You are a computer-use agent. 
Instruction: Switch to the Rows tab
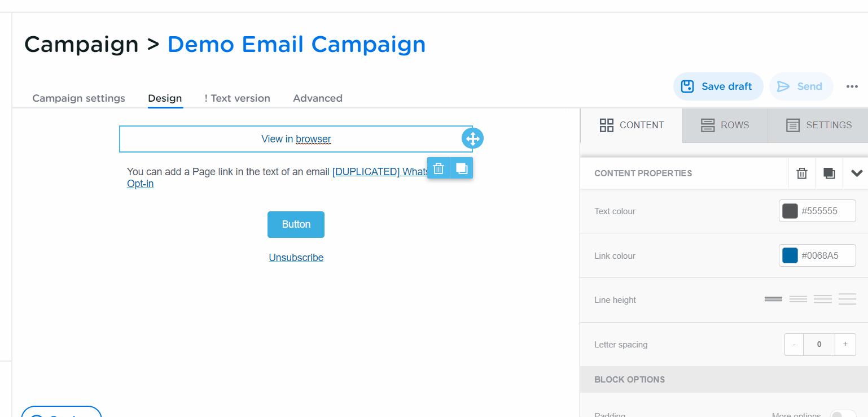click(725, 125)
